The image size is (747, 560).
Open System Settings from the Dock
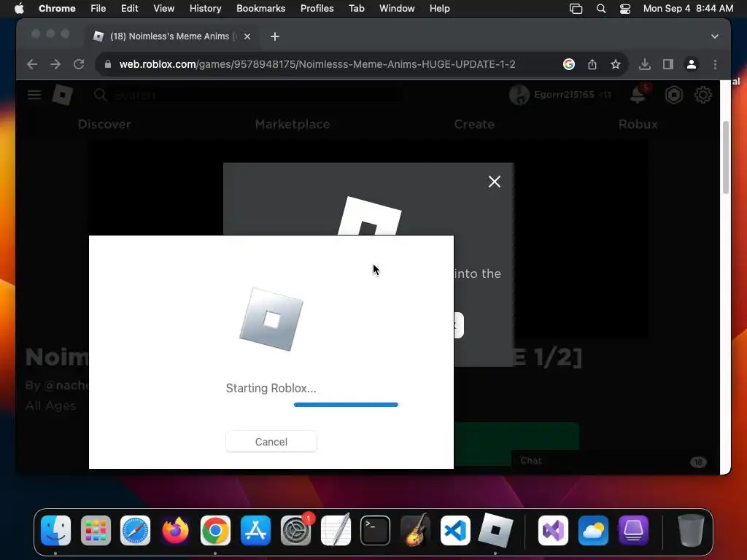(x=295, y=530)
